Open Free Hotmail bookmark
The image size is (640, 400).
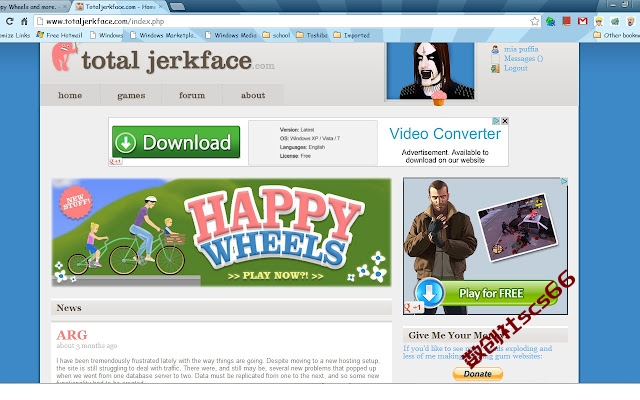(x=60, y=35)
